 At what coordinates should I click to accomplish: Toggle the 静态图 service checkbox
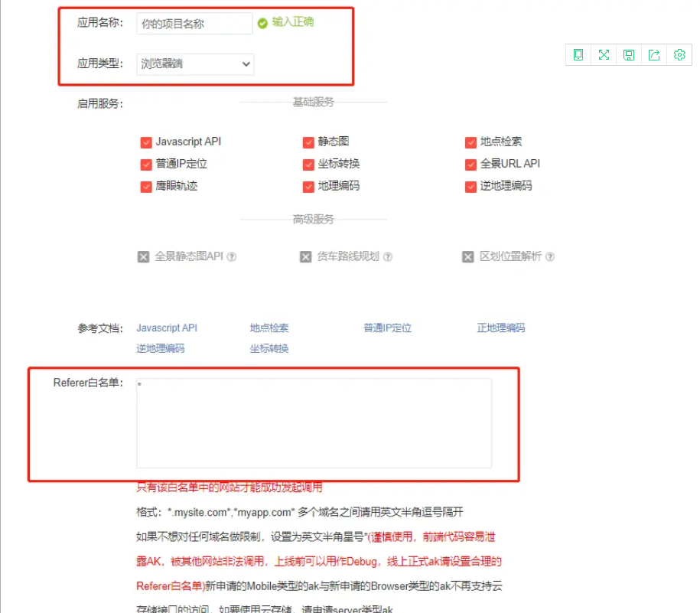coord(309,142)
